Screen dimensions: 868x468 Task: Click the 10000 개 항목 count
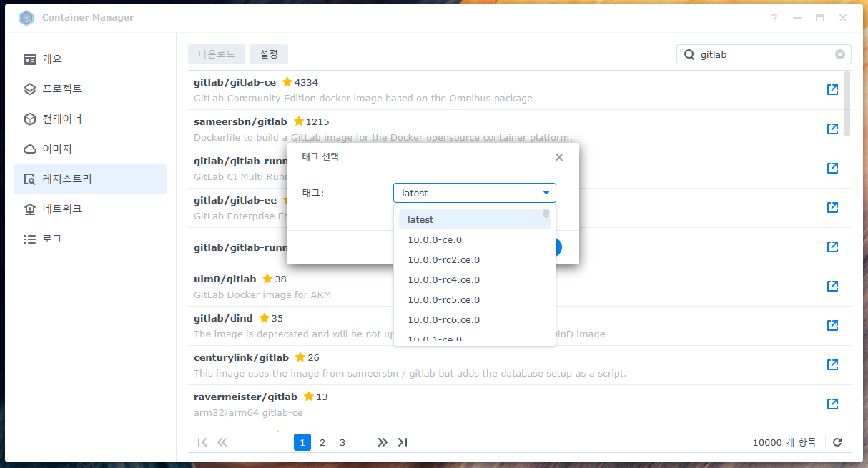784,442
